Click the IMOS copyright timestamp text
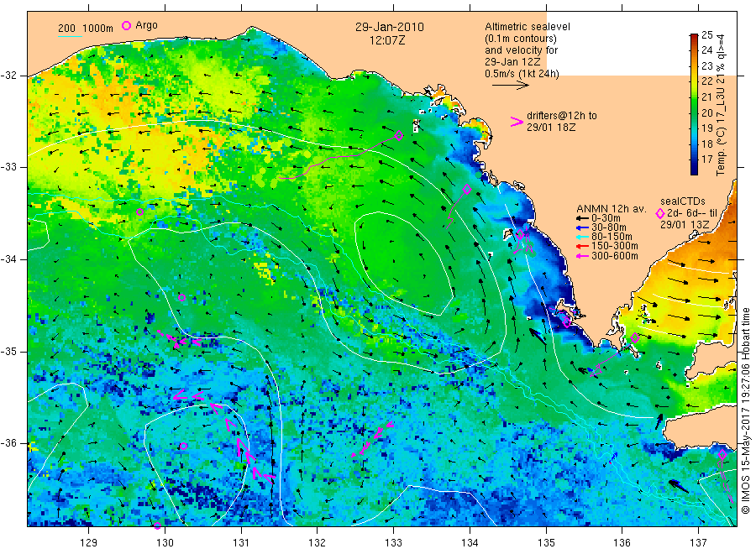 tap(745, 410)
